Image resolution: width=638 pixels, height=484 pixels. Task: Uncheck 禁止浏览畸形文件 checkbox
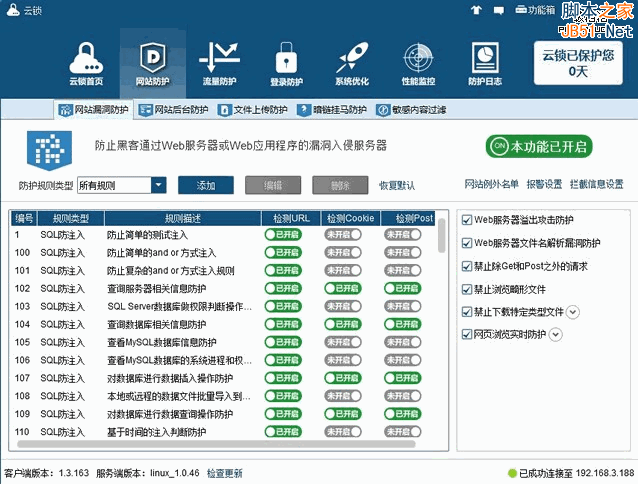[467, 289]
